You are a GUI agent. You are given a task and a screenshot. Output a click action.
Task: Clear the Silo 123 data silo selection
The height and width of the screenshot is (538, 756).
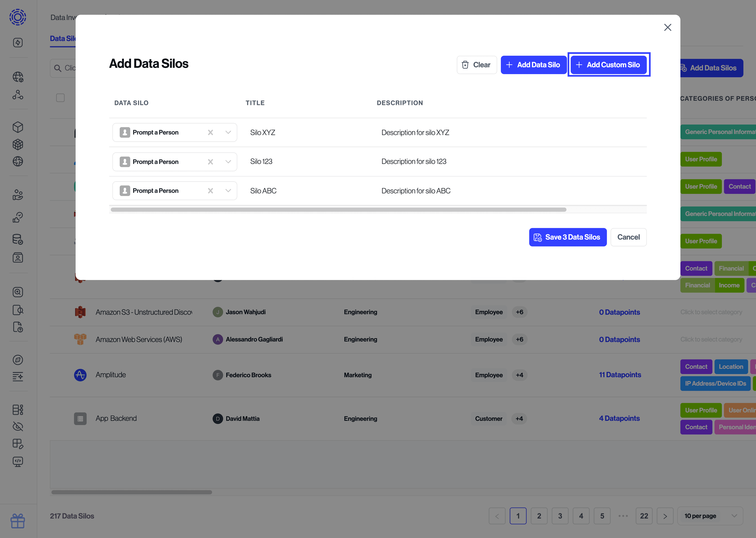tap(210, 162)
